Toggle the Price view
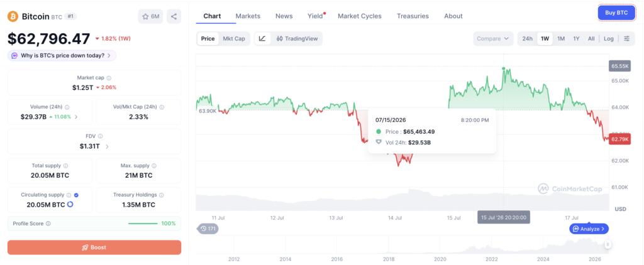The image size is (644, 265). [x=208, y=38]
